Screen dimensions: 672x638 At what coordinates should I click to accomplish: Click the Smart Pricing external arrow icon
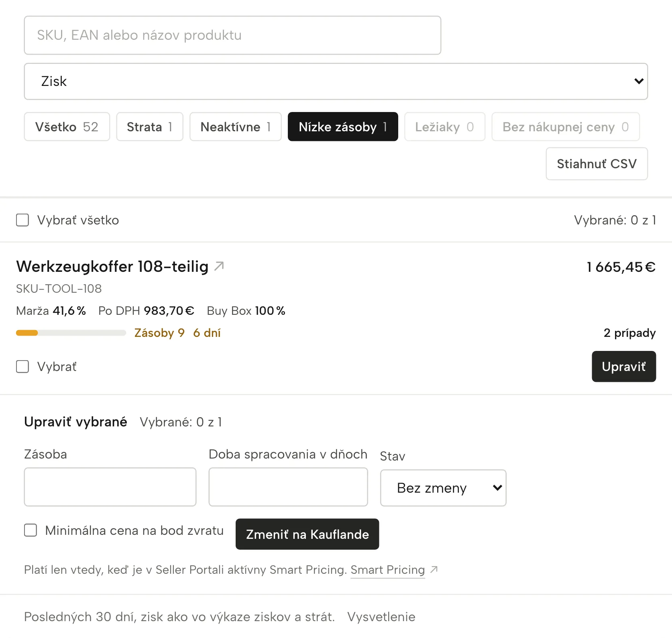pos(434,569)
